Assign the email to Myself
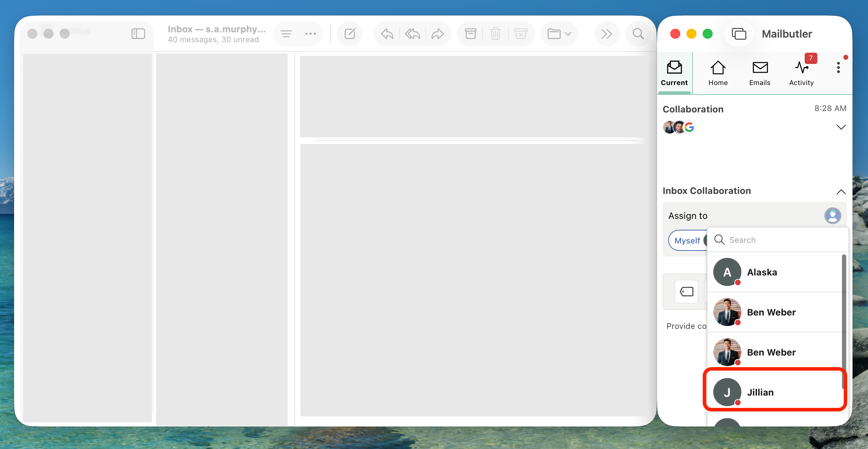 [x=687, y=241]
